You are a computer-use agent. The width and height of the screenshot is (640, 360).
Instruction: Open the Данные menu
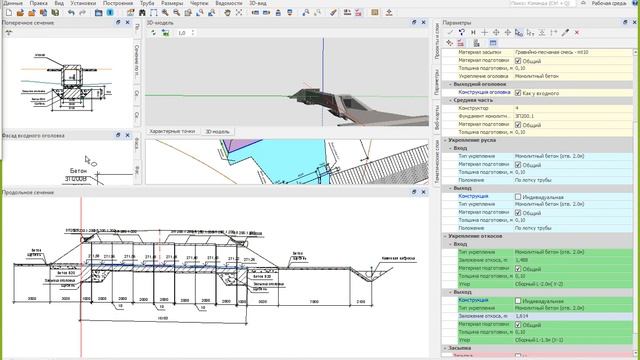coord(13,3)
